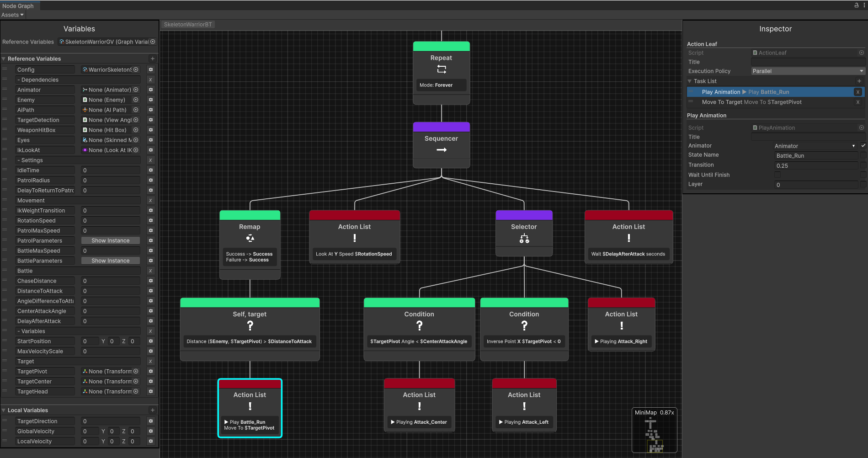This screenshot has width=868, height=458.
Task: Click Show Instance for PatrolParameters
Action: click(x=111, y=241)
